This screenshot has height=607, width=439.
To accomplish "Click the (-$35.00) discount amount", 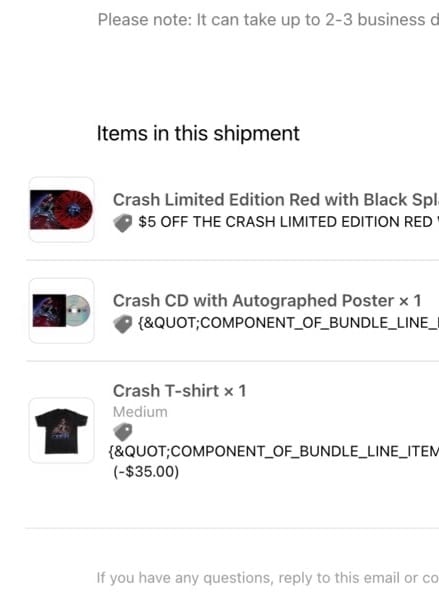I will click(x=146, y=472).
